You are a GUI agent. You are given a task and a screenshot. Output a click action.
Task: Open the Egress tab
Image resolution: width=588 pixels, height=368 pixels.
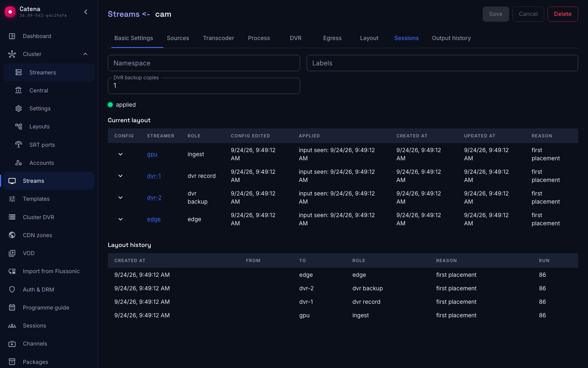tap(332, 38)
